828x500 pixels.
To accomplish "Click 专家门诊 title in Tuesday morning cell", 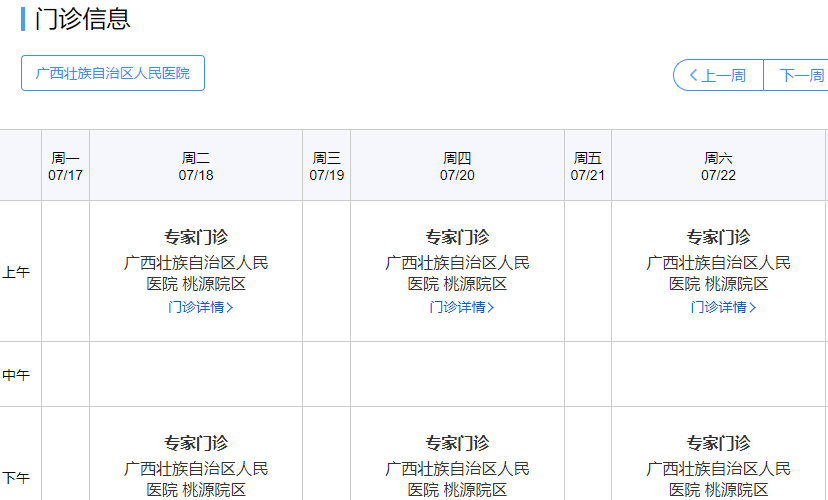I will [196, 237].
